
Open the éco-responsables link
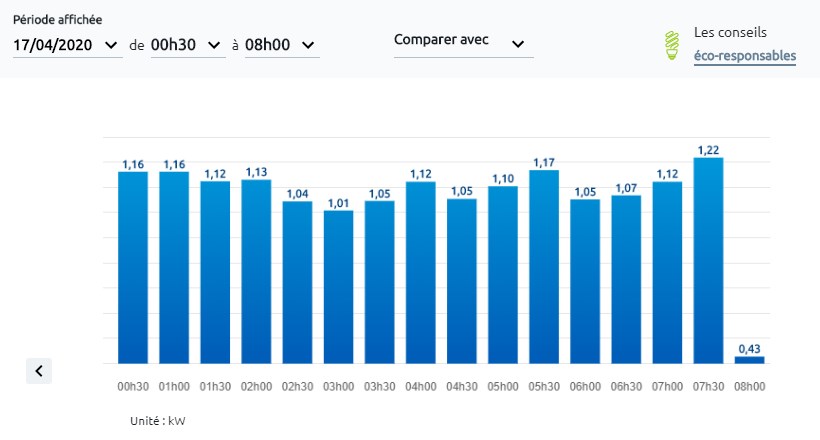pyautogui.click(x=745, y=56)
